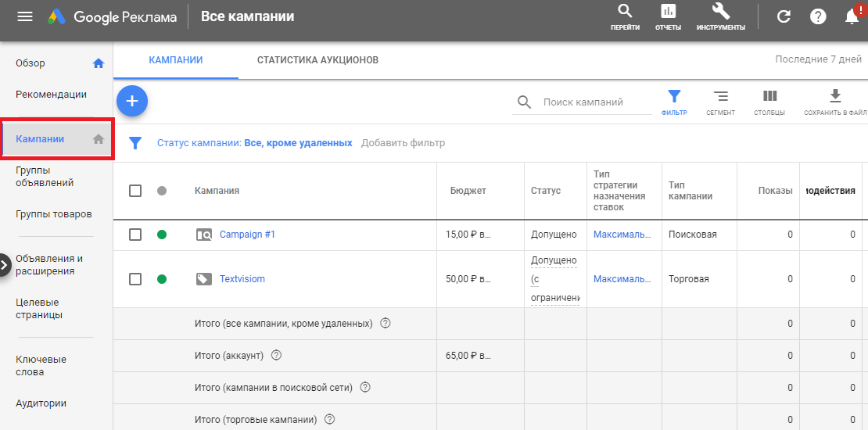Click the refresh icon in header
The width and height of the screenshot is (868, 430).
[x=784, y=16]
